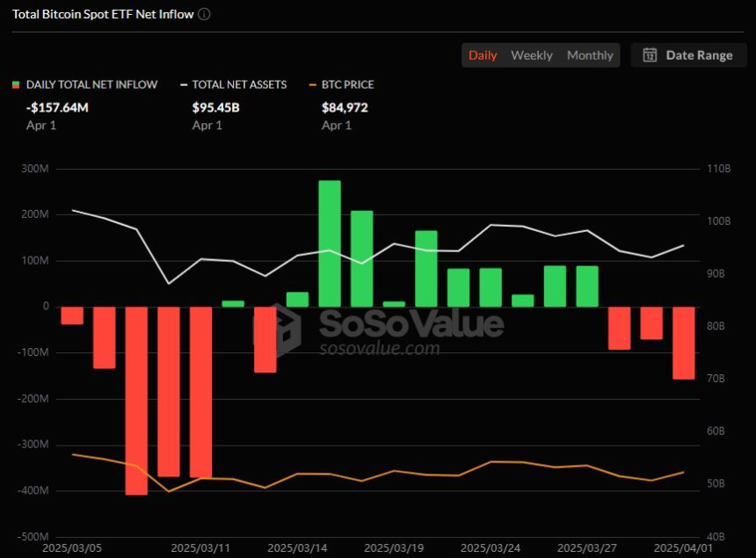Select the Daily view tab
This screenshot has width=756, height=558.
(483, 55)
